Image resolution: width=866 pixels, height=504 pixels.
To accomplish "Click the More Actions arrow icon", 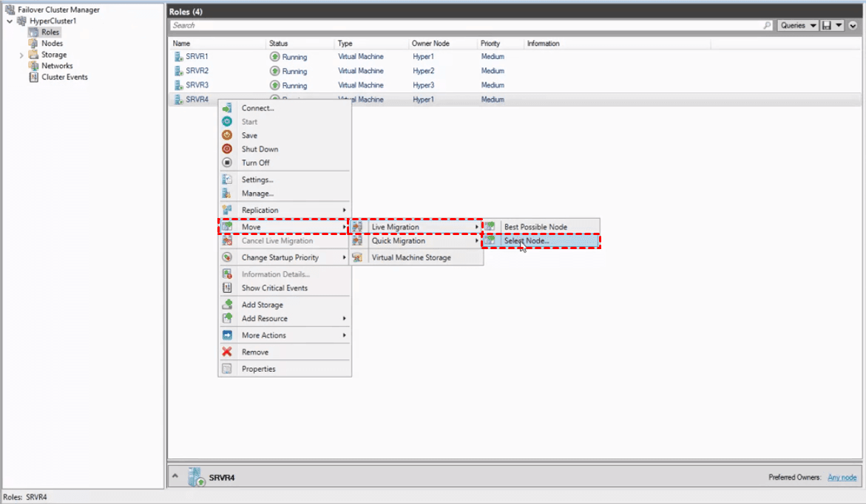I will click(227, 335).
